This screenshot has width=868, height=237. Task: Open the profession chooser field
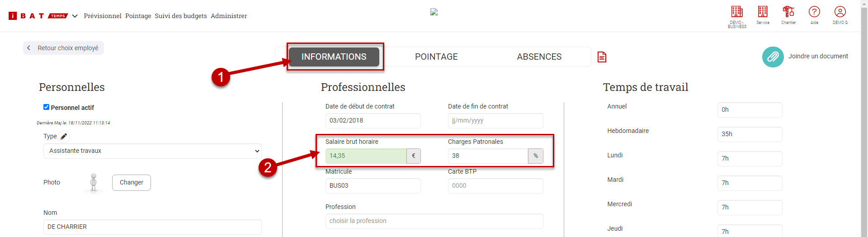click(434, 221)
